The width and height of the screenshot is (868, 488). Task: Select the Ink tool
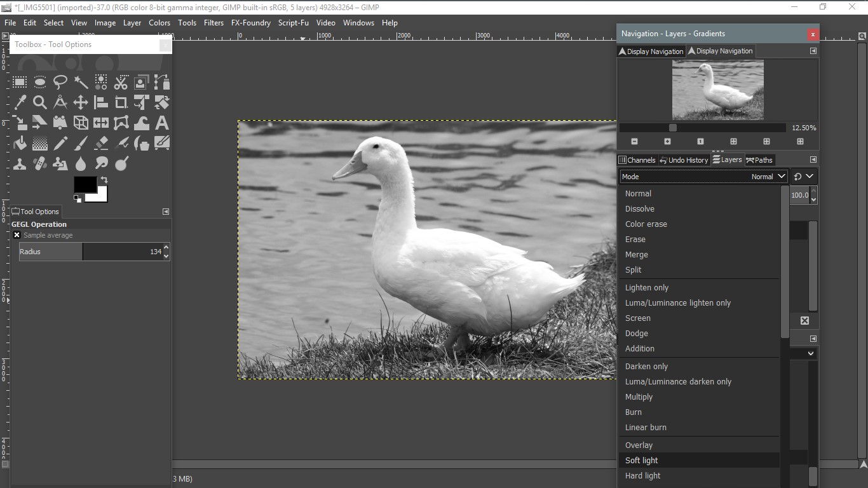pos(142,143)
